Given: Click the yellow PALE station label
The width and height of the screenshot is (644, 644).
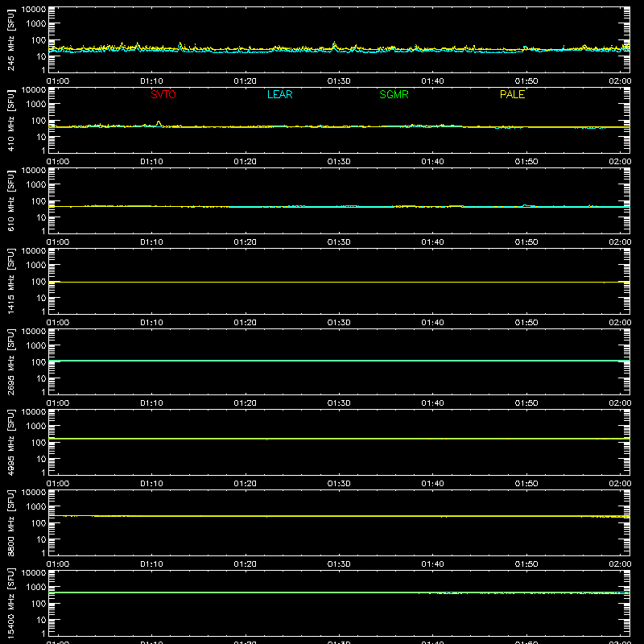Looking at the screenshot, I should click(512, 94).
